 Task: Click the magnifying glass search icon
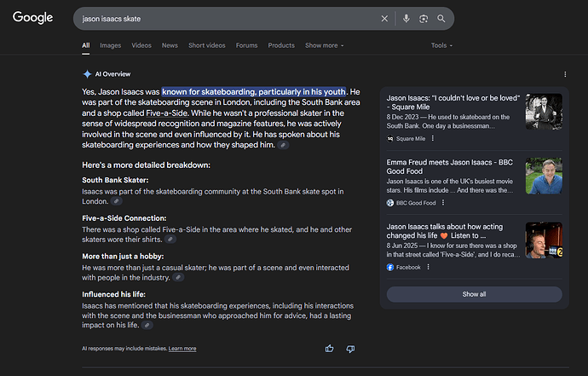[441, 19]
